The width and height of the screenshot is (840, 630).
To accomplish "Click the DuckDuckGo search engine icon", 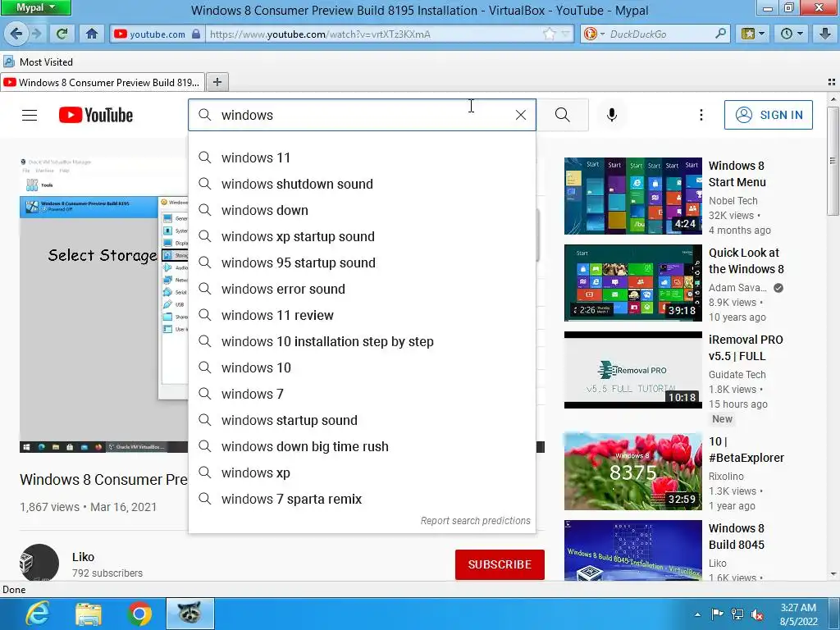I will coord(591,34).
